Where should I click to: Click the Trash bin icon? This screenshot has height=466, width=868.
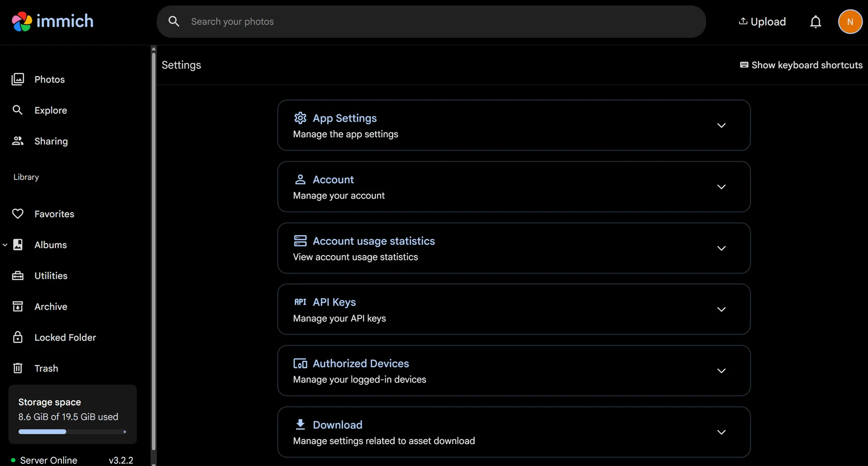18,368
